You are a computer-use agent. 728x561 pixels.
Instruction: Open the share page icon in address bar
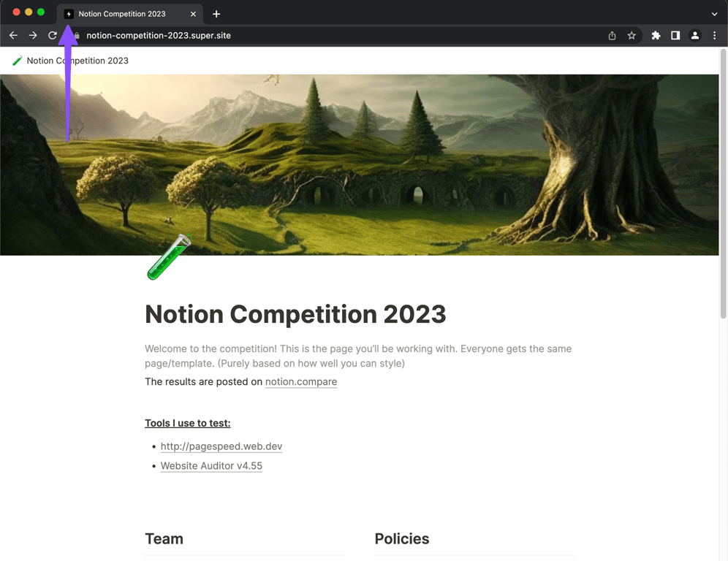pyautogui.click(x=612, y=35)
